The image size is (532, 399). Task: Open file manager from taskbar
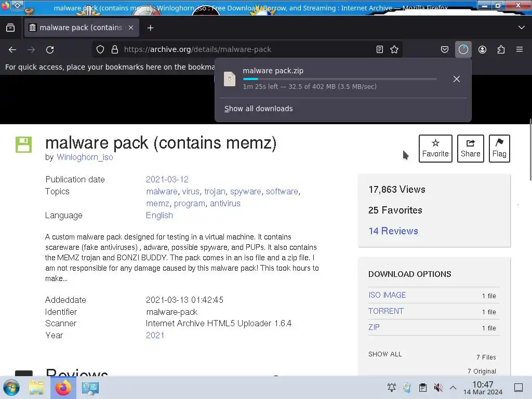pyautogui.click(x=36, y=388)
